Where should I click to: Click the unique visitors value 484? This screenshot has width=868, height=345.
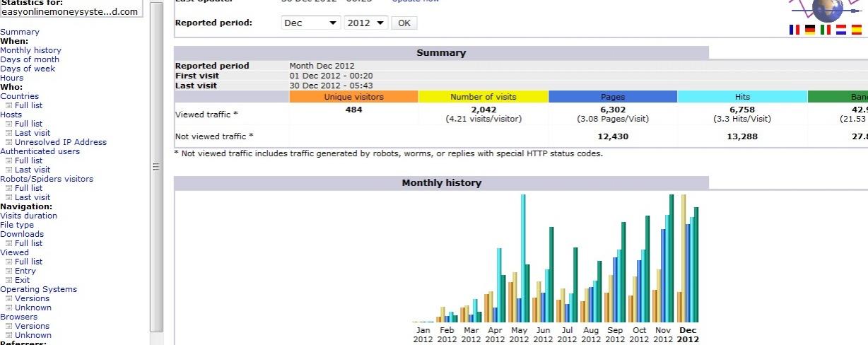point(353,110)
